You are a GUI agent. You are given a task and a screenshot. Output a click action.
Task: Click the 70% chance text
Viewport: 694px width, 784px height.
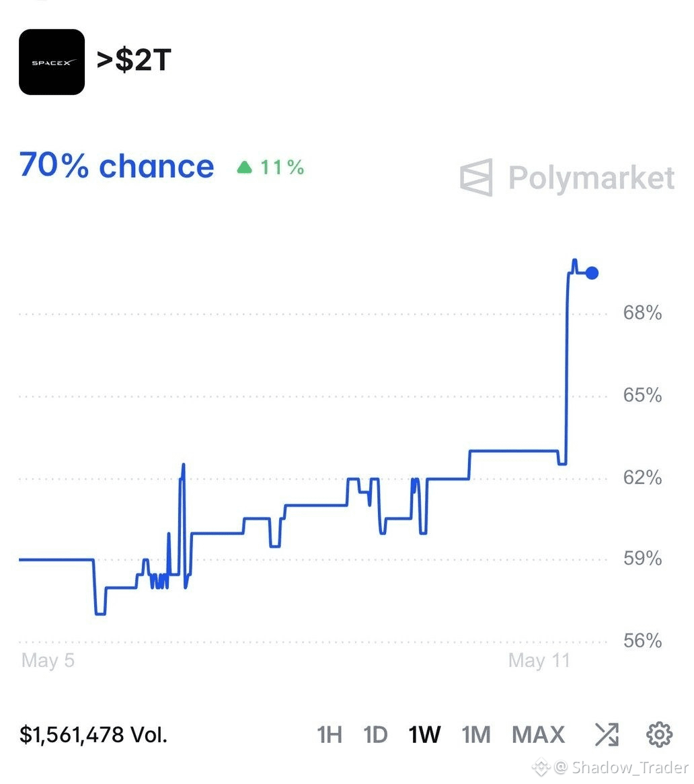[116, 166]
